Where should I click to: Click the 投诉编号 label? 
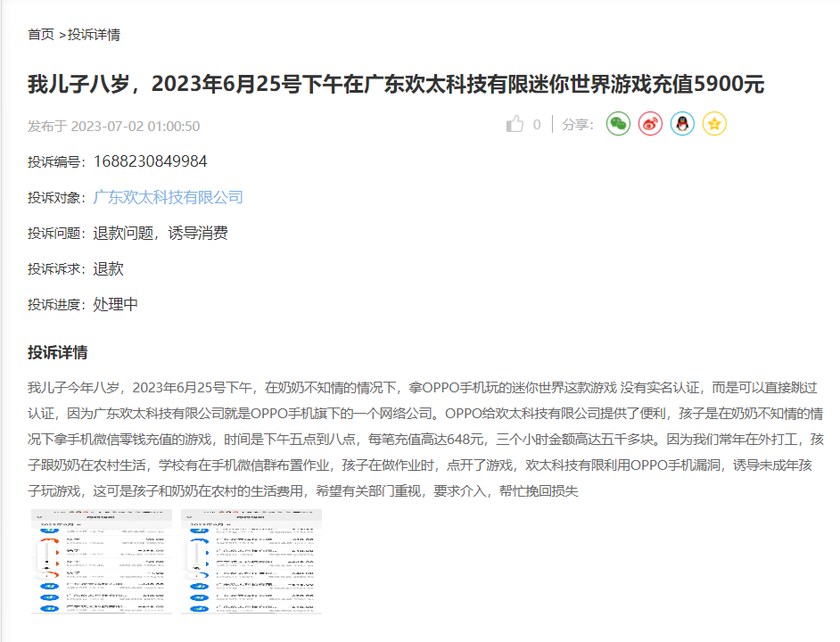(56, 162)
